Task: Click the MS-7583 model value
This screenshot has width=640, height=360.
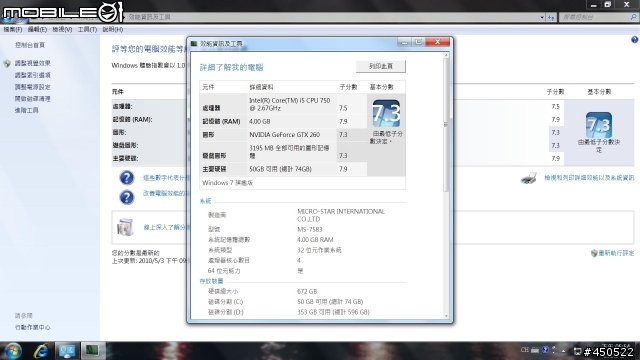Action: (310, 229)
